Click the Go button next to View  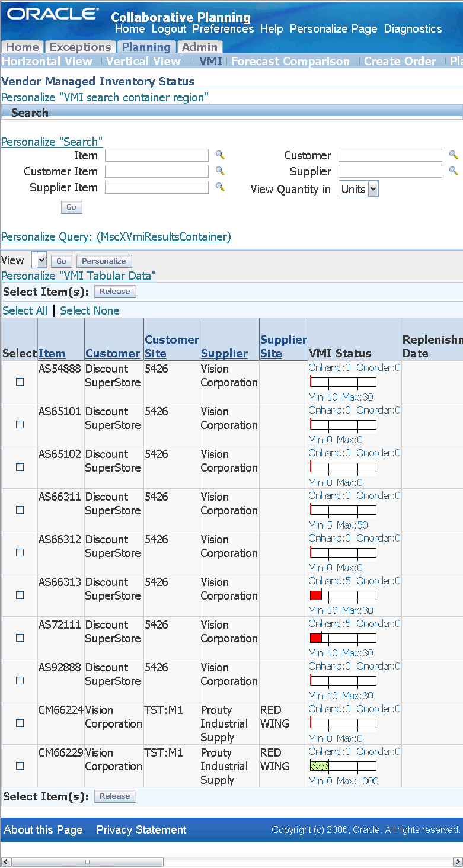61,261
